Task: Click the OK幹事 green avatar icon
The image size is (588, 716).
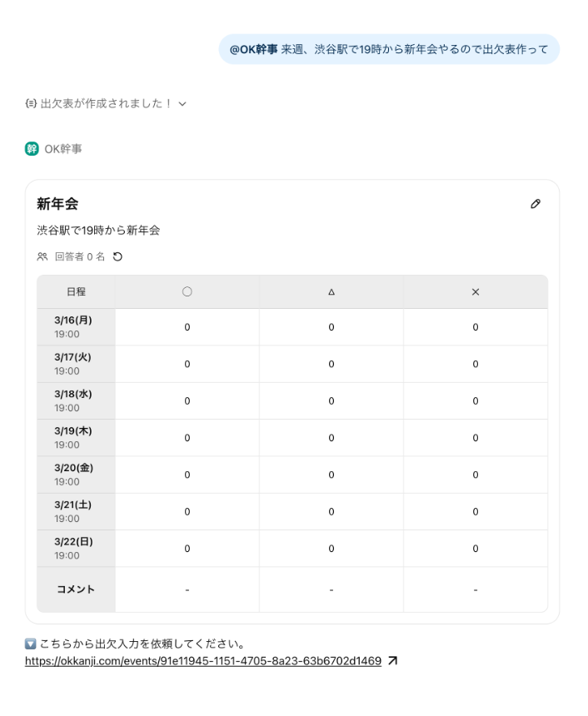Action: point(32,149)
